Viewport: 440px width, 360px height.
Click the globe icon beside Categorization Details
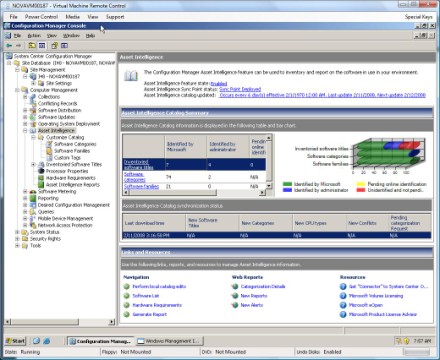point(235,286)
